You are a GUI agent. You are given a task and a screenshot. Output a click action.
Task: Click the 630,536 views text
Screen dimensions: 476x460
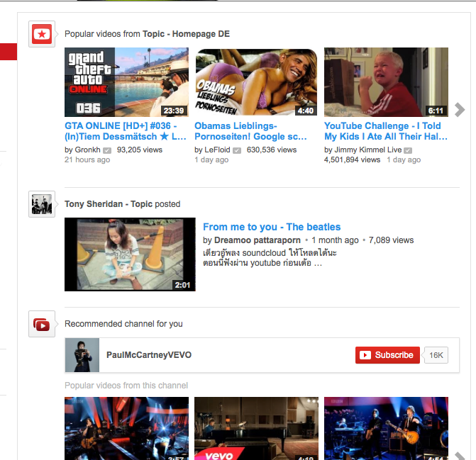[272, 150]
